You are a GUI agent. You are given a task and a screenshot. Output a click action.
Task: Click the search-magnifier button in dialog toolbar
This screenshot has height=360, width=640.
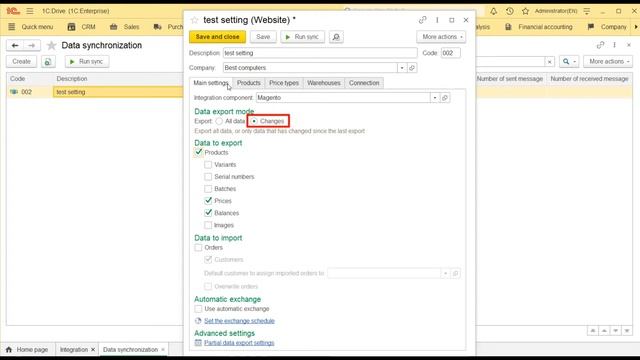point(336,37)
